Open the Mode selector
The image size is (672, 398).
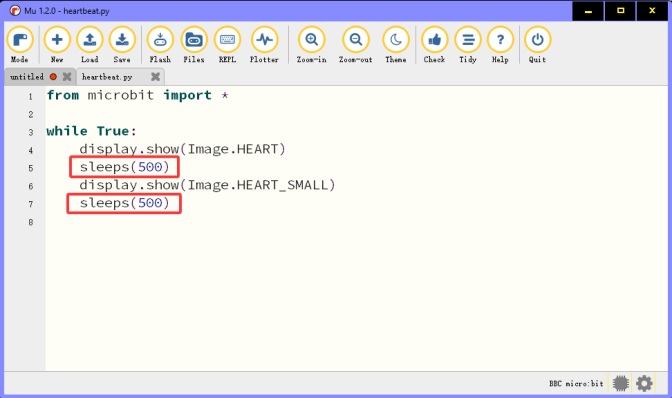point(20,45)
